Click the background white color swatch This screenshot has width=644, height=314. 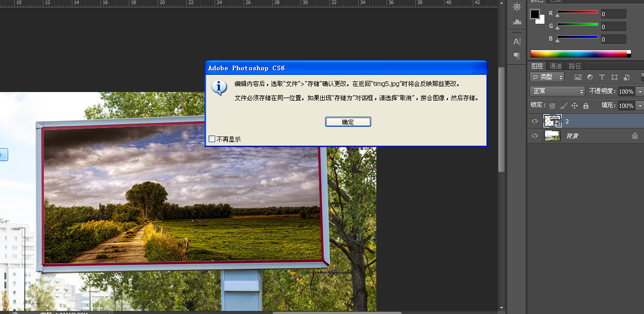(542, 21)
